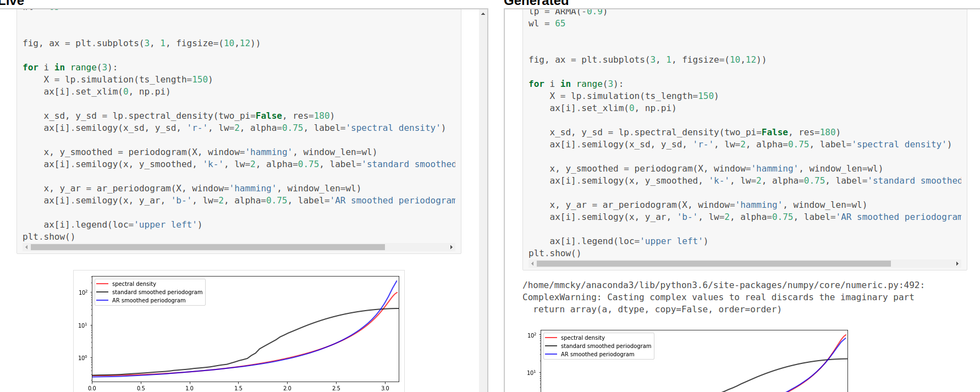Click 'plt.show()' in the Generated pane
Screen dimensions: 980x392
point(555,253)
